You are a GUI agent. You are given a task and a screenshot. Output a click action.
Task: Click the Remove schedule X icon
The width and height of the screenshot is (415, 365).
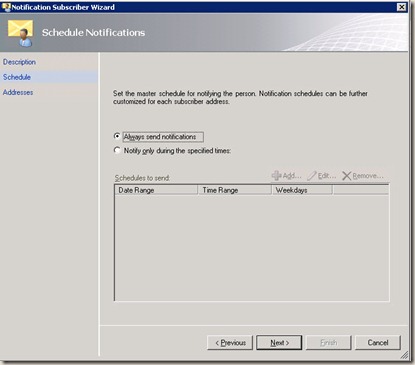point(347,176)
